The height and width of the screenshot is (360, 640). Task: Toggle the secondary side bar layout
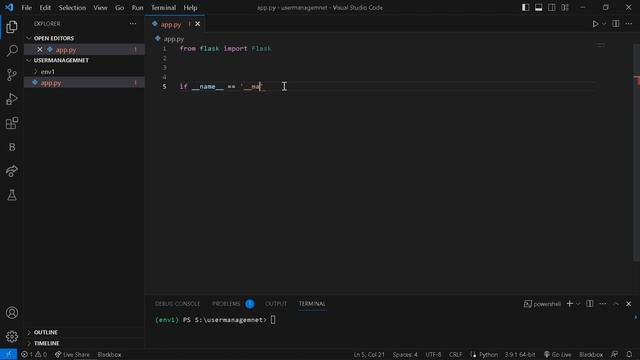click(x=552, y=7)
